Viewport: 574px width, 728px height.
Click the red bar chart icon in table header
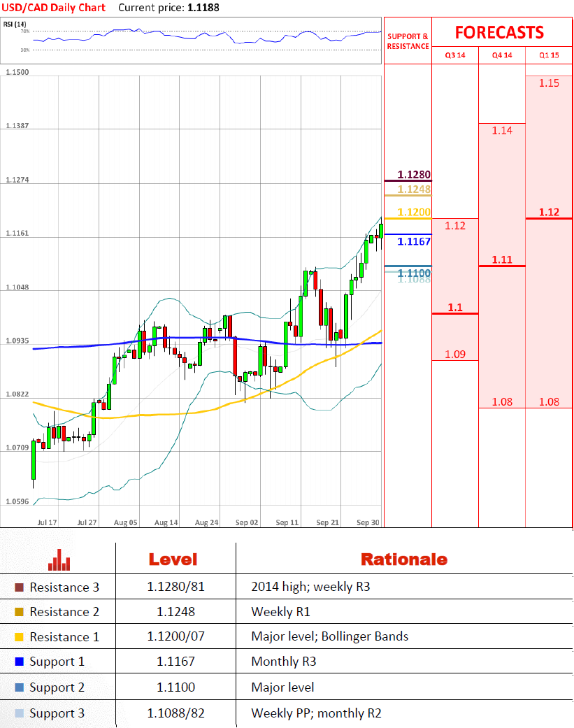[59, 560]
